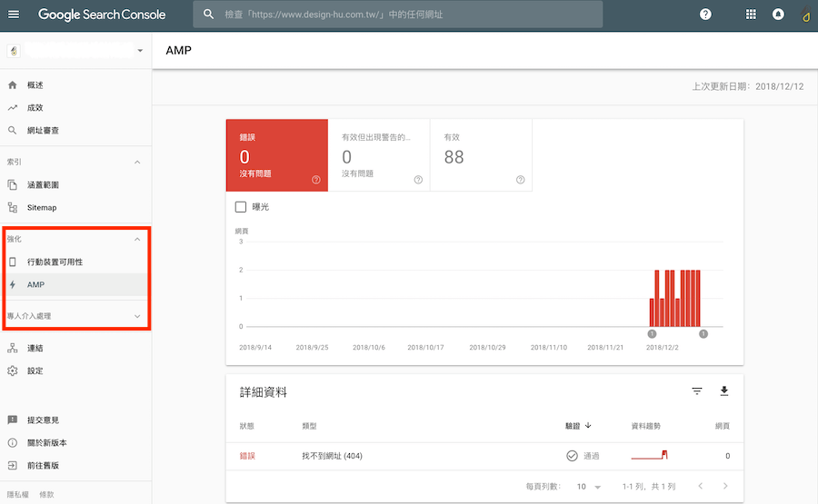The image size is (818, 504).
Task: Go to next page of results
Action: pos(725,487)
